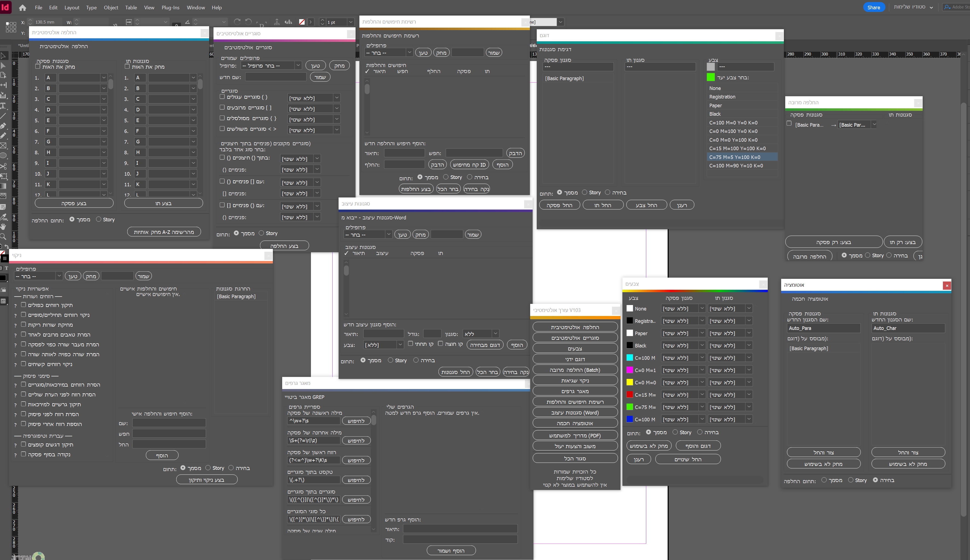Image resolution: width=970 pixels, height=560 pixels.
Task: Enable round brackets ( ) checkbox
Action: click(x=222, y=97)
